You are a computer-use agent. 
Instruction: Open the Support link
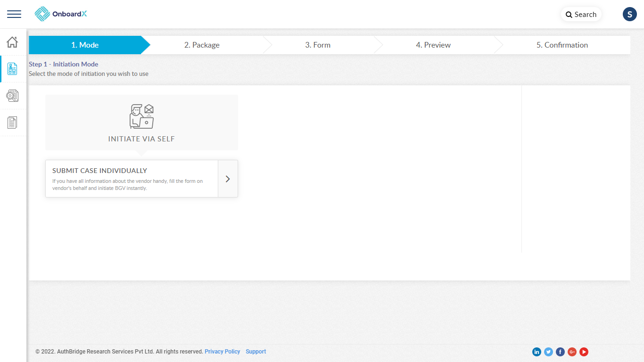[256, 352]
